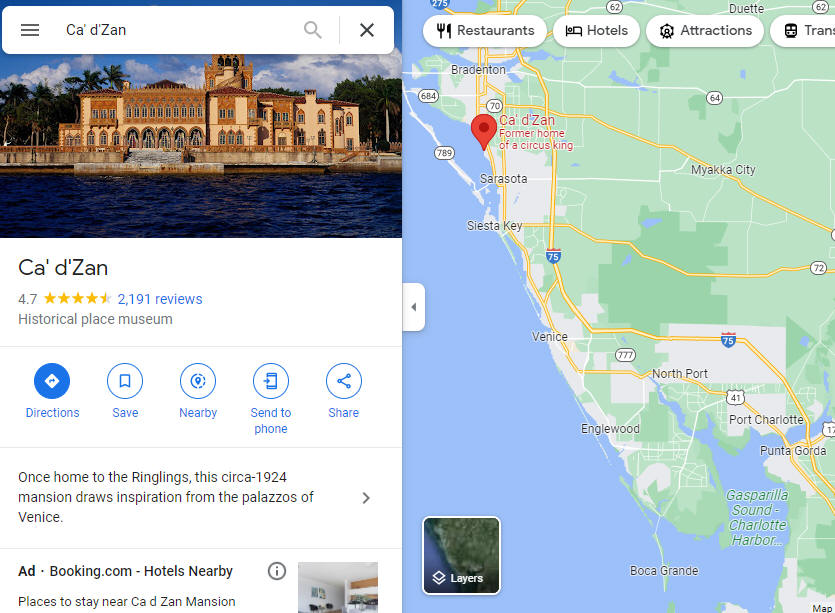Filter map by Attractions
The height and width of the screenshot is (613, 835).
point(705,30)
